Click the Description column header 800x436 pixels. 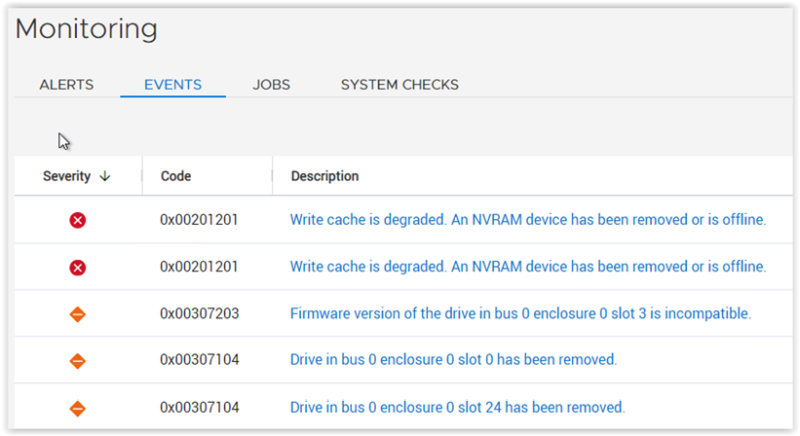[x=325, y=176]
